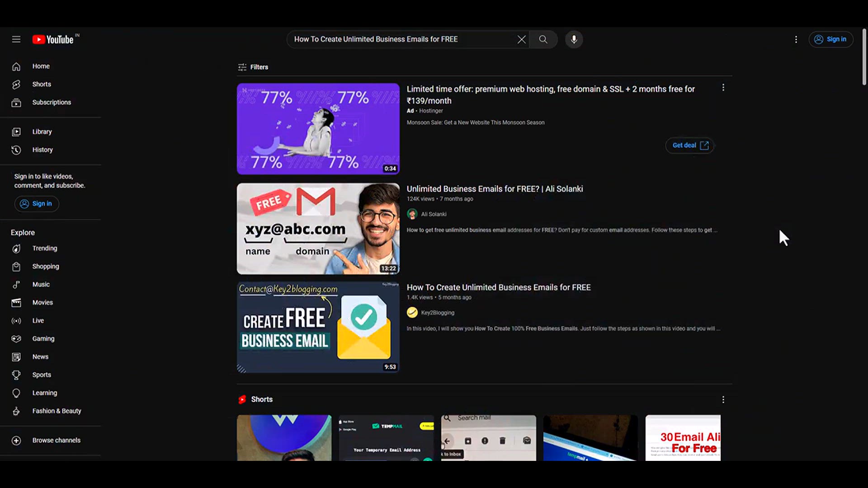The width and height of the screenshot is (868, 488).
Task: Open the hamburger guide menu
Action: point(16,39)
